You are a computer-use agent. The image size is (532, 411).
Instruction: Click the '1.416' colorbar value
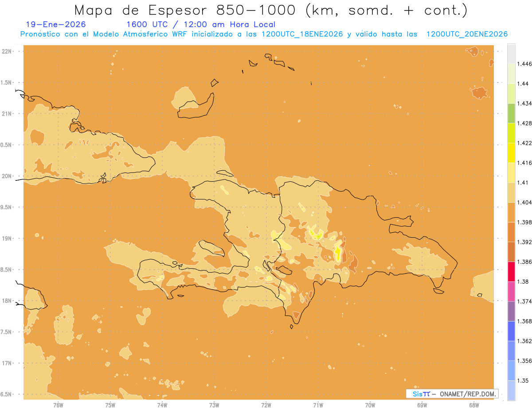coord(524,163)
